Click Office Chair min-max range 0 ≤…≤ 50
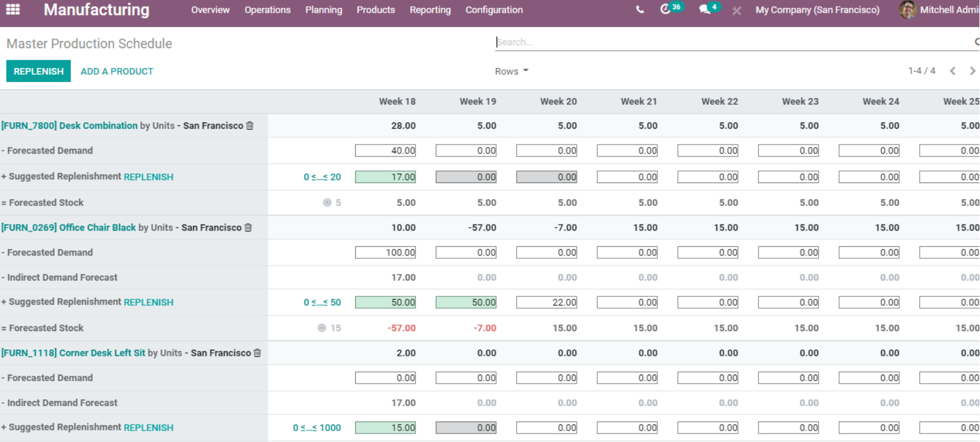Screen dimensions: 980x442 [x=322, y=302]
